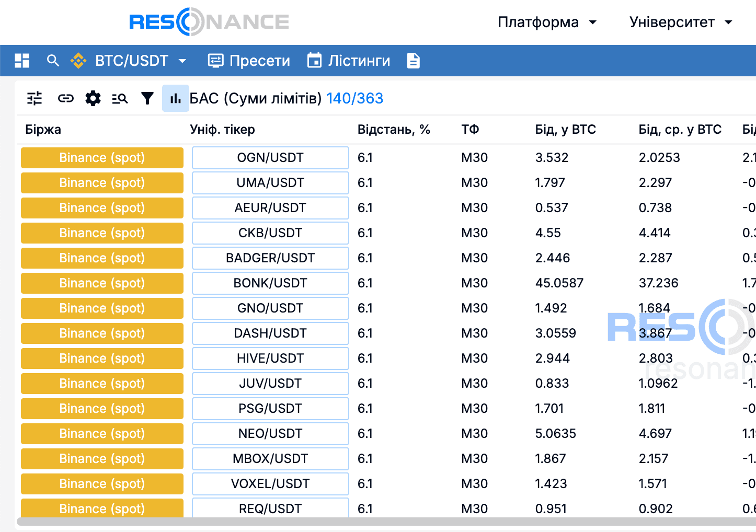The image size is (756, 532).
Task: Click the document icon in blue toolbar
Action: (414, 61)
